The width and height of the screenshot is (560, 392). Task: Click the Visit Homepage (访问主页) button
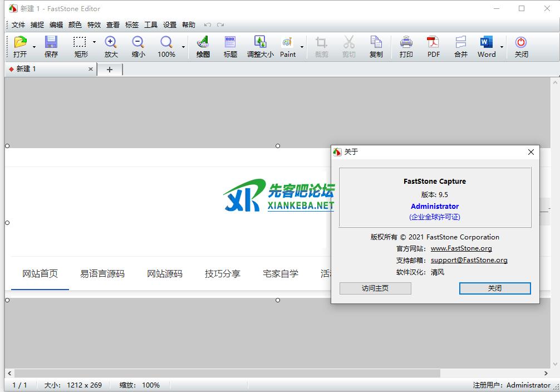point(375,288)
